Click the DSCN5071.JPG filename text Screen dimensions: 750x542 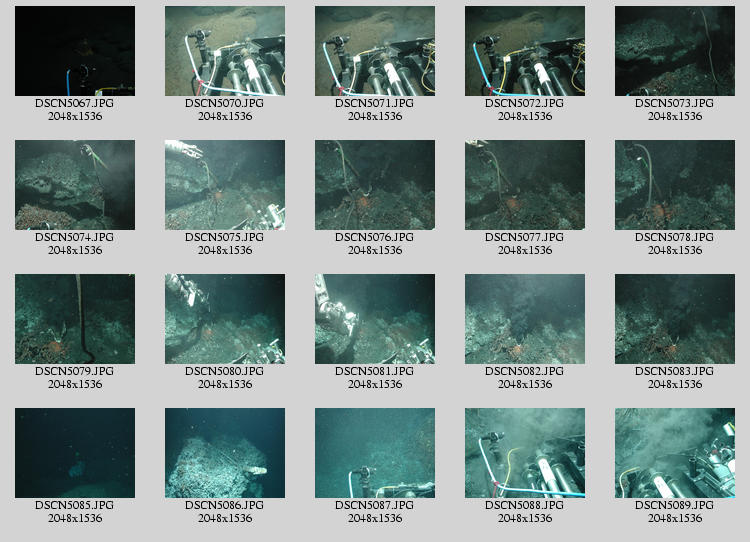click(375, 103)
